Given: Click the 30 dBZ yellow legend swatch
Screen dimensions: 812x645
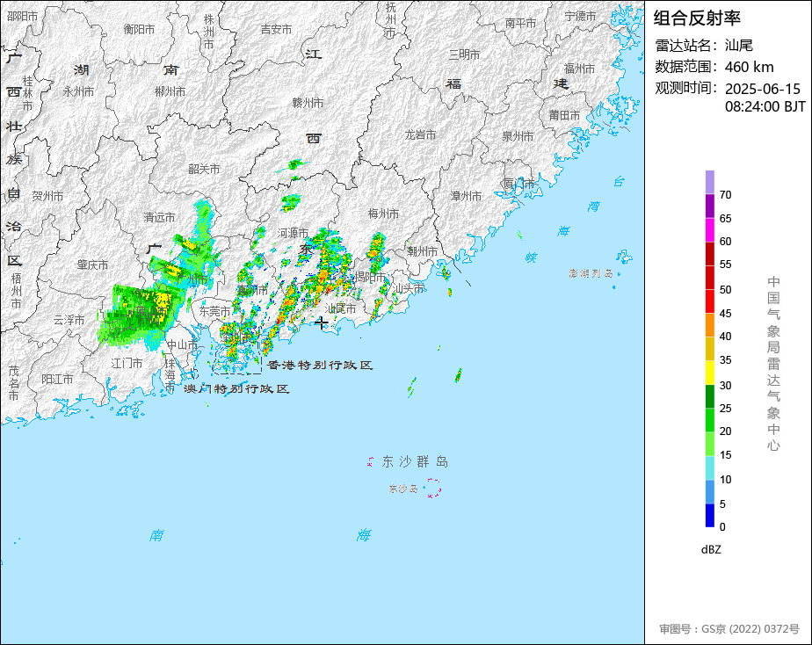Looking at the screenshot, I should [x=709, y=373].
